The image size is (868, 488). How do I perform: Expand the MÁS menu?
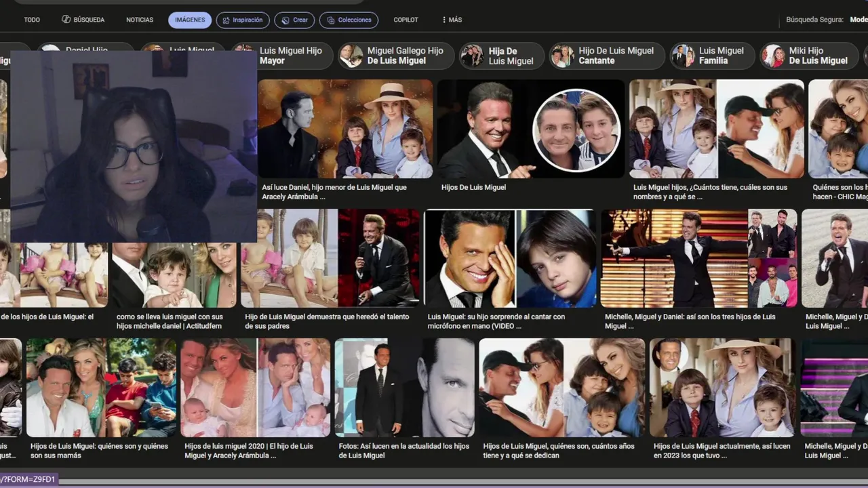tap(452, 20)
